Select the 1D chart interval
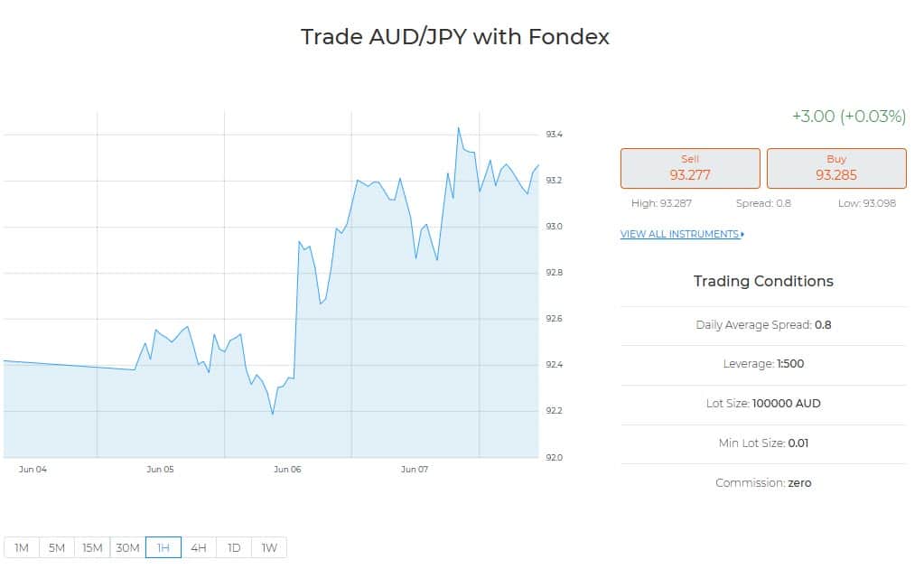 point(234,548)
